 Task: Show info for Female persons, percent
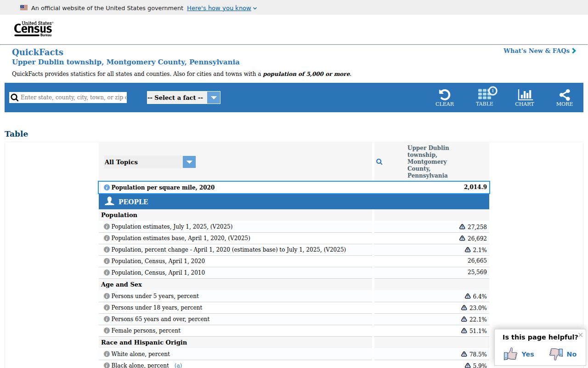pyautogui.click(x=107, y=331)
